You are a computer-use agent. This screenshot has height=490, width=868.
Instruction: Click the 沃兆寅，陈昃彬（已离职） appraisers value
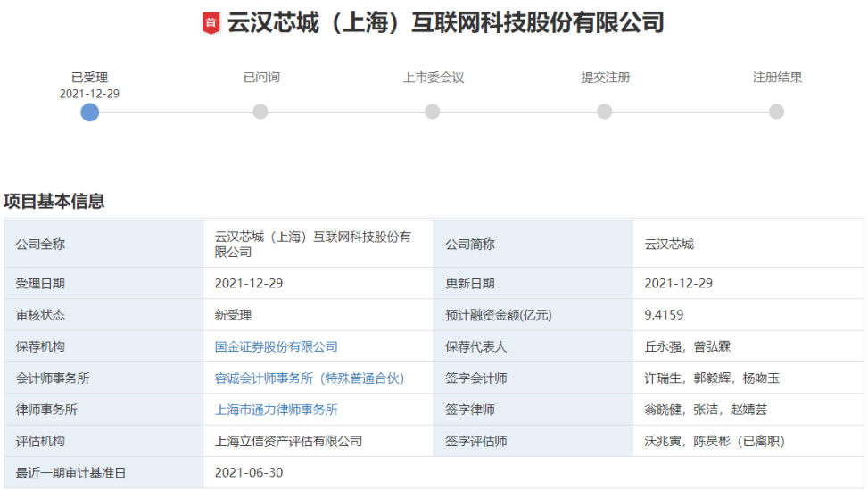click(715, 441)
